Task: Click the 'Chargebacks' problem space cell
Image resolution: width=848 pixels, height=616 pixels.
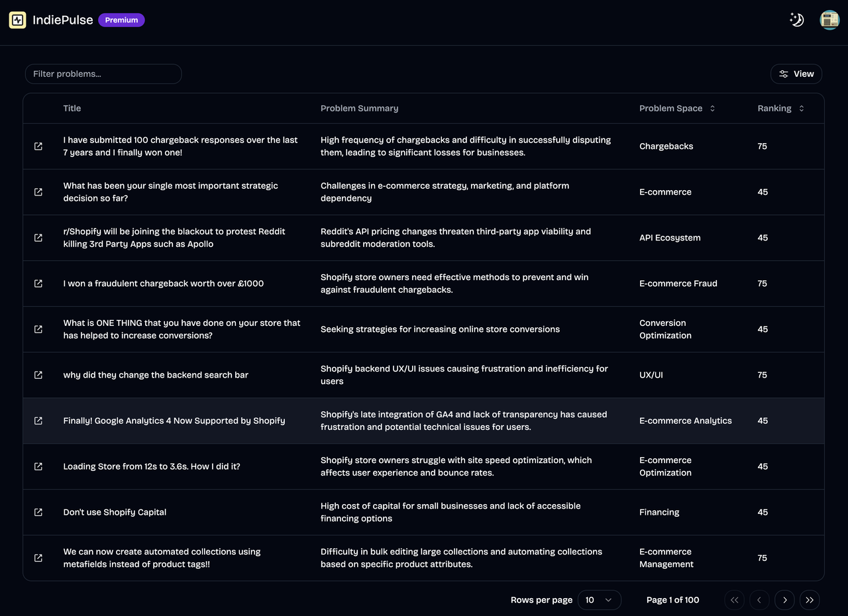Action: 666,146
